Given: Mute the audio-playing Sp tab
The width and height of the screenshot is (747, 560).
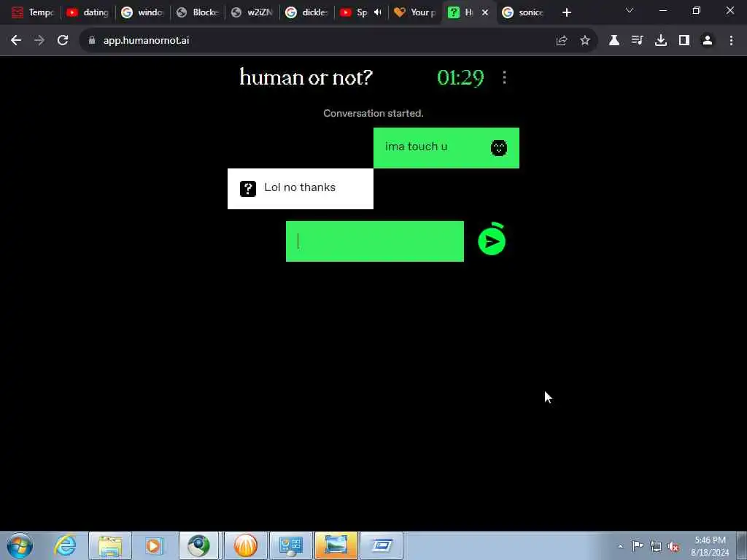Looking at the screenshot, I should tap(378, 12).
